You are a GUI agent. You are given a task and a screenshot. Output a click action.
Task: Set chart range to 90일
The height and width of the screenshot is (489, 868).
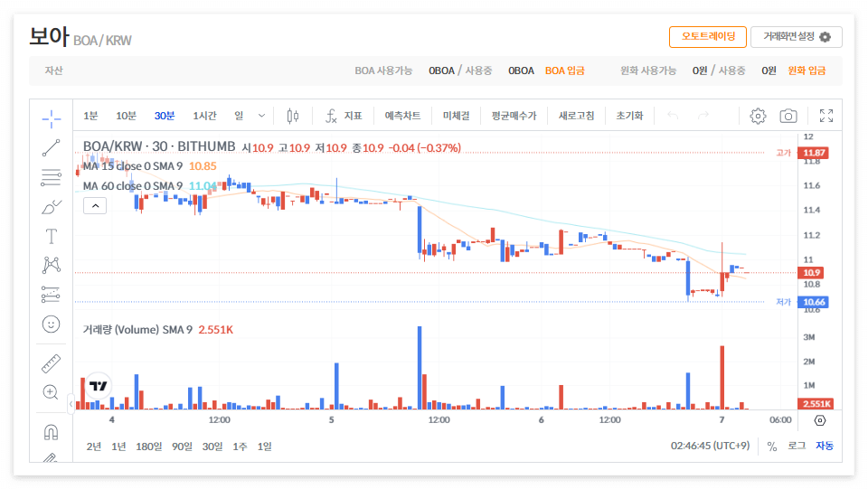click(182, 447)
